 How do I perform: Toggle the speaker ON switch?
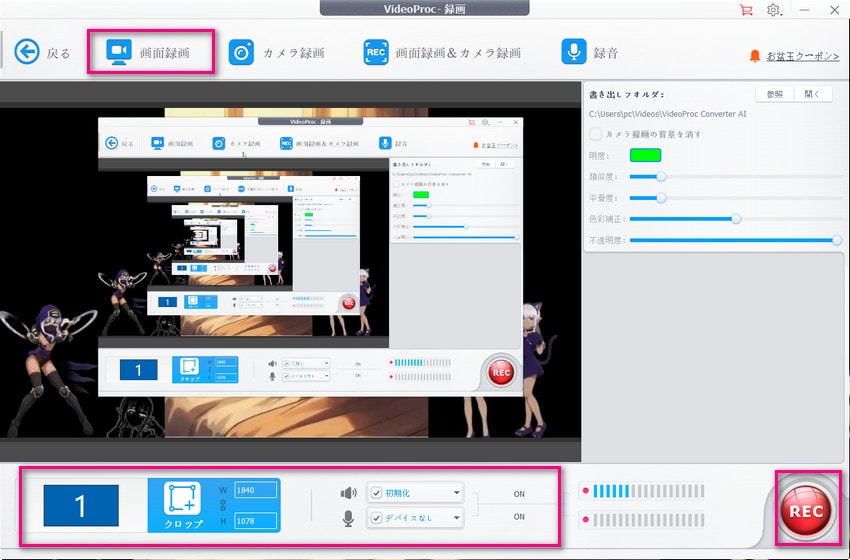point(519,494)
